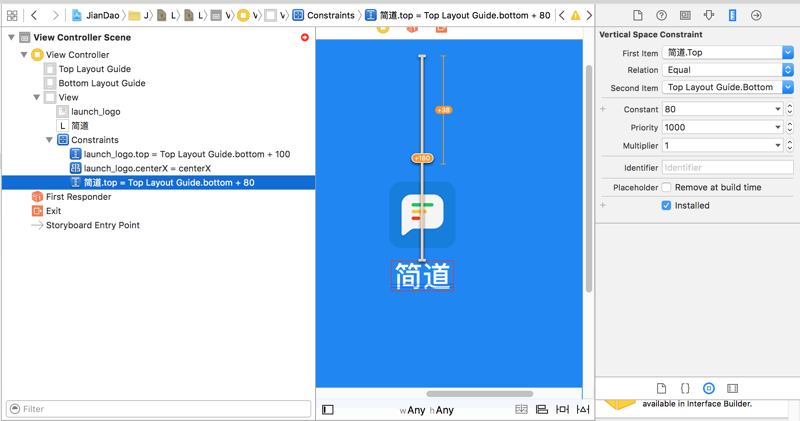Select launch_logo image view in outline
800x421 pixels.
pos(95,111)
